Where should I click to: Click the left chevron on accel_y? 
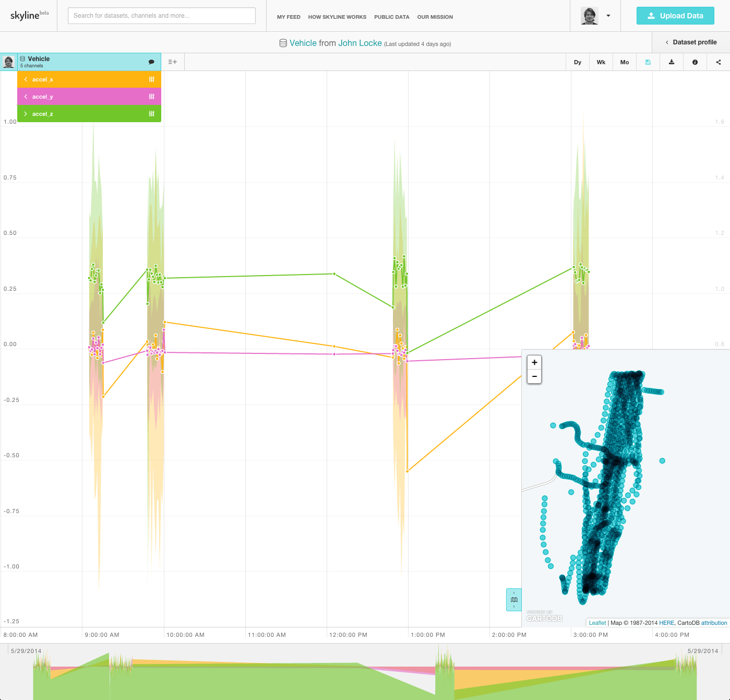[x=26, y=97]
